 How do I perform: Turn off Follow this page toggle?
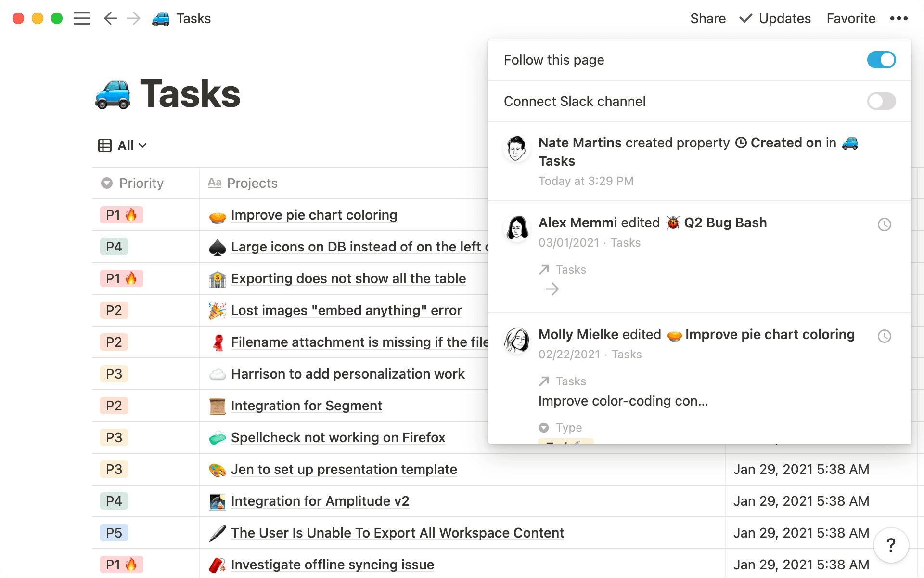point(881,60)
